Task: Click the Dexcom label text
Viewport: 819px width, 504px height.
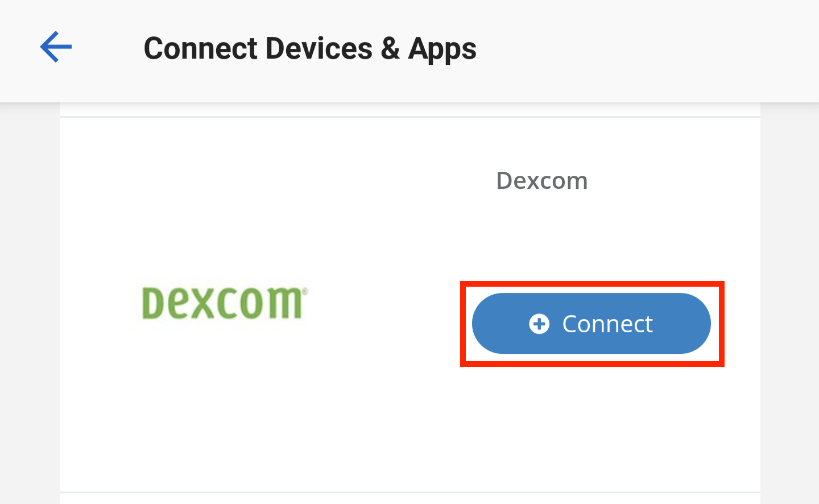Action: [x=541, y=180]
